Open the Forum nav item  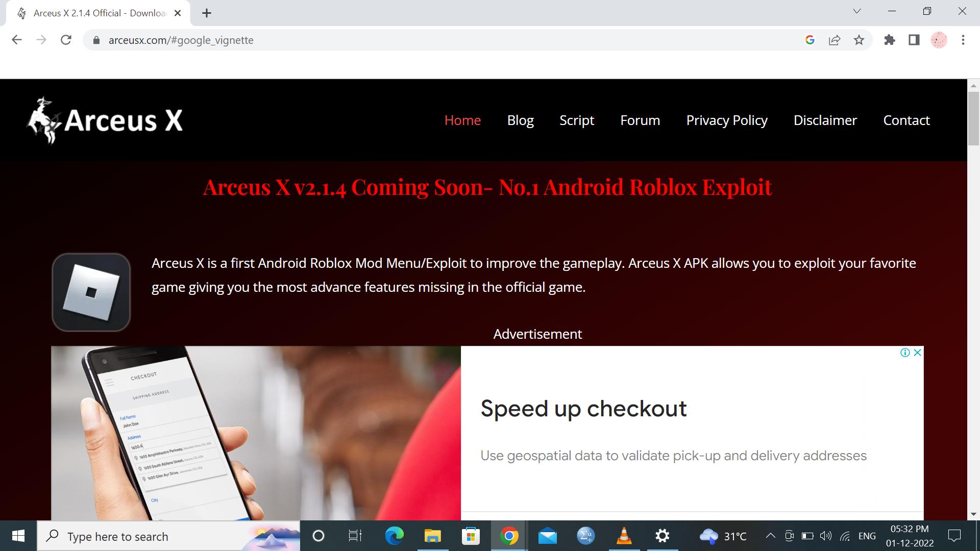(x=640, y=120)
